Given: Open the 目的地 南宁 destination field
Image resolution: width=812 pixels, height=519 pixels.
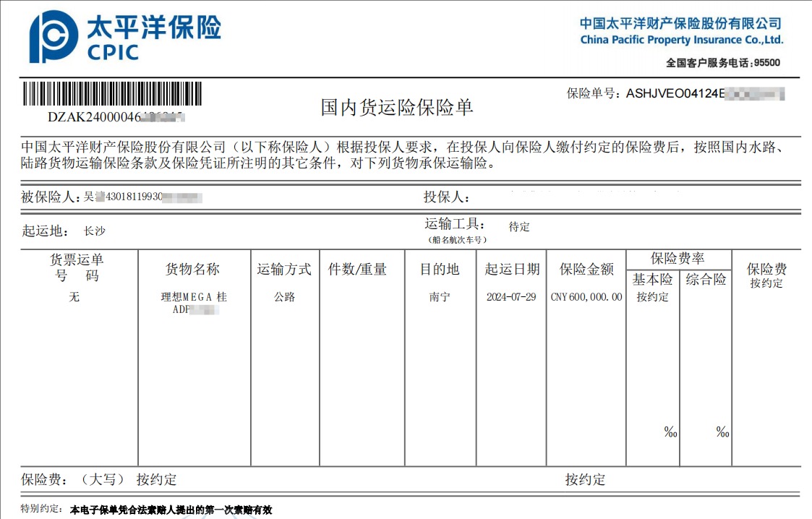Looking at the screenshot, I should 440,297.
